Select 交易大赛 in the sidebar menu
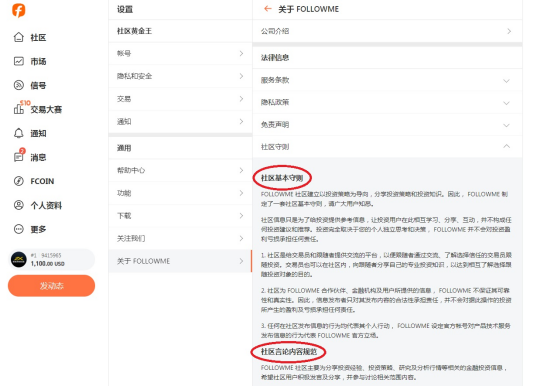 (46, 109)
